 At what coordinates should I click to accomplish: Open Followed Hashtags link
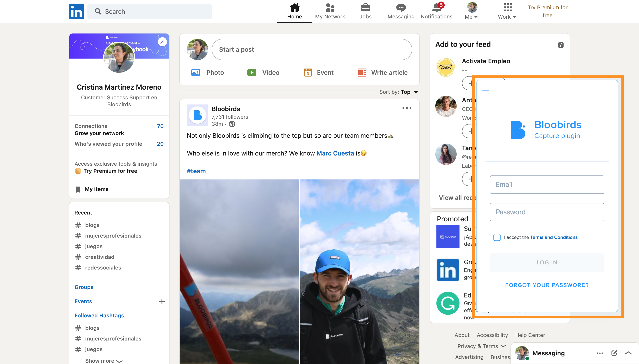coord(99,315)
